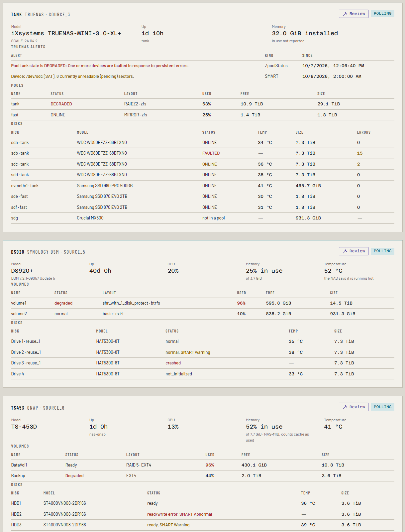Click the 63% used value for tank
This screenshot has height=532, width=405.
click(x=207, y=104)
